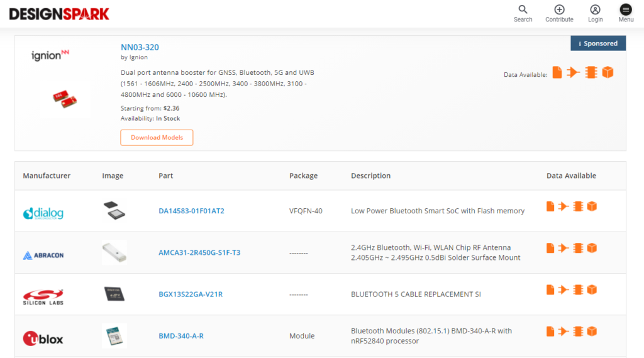Click the BGX13S module image thumbnail
The height and width of the screenshot is (358, 644).
coord(114,294)
